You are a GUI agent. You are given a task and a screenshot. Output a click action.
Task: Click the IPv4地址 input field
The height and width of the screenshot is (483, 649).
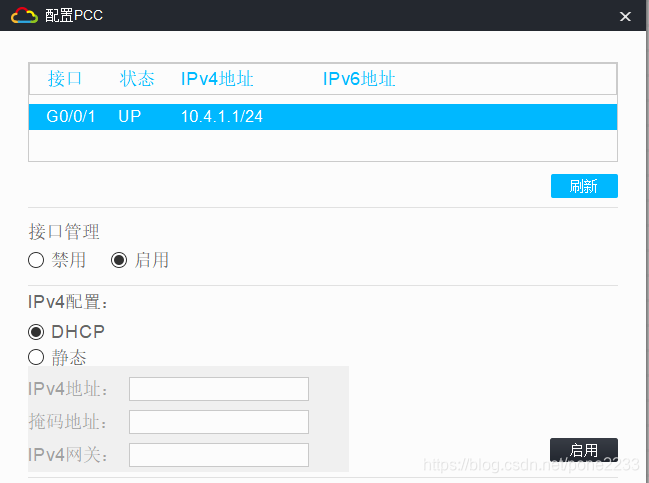219,389
